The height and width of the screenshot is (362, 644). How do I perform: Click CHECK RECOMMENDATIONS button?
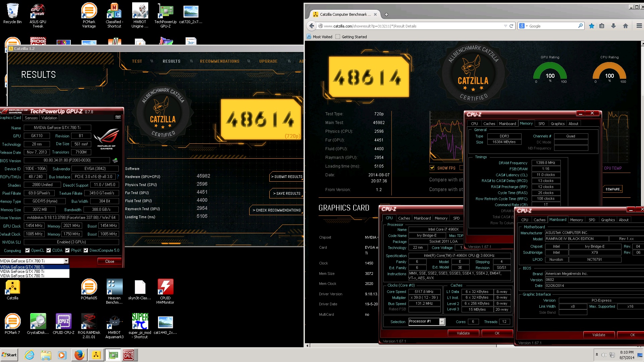click(x=277, y=210)
